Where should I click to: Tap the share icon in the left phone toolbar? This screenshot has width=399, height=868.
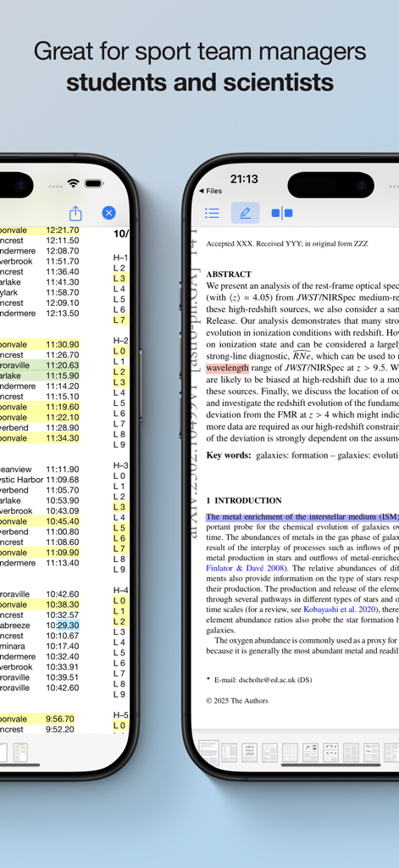tap(75, 213)
